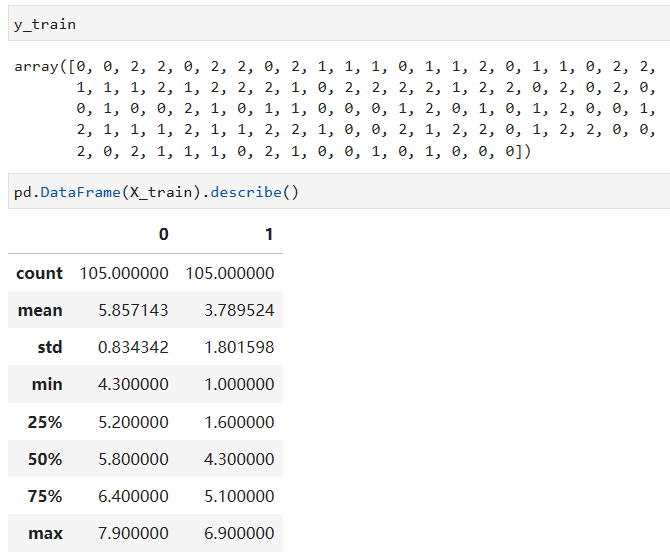Image resolution: width=670 pixels, height=552 pixels.
Task: Click the y_train code cell
Action: (339, 23)
